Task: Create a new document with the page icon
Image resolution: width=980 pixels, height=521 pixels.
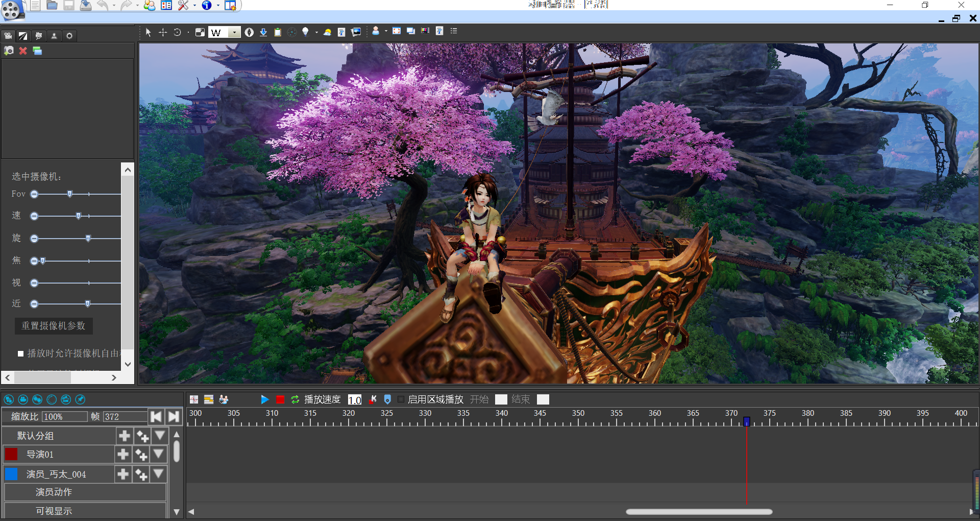Action: coord(35,5)
